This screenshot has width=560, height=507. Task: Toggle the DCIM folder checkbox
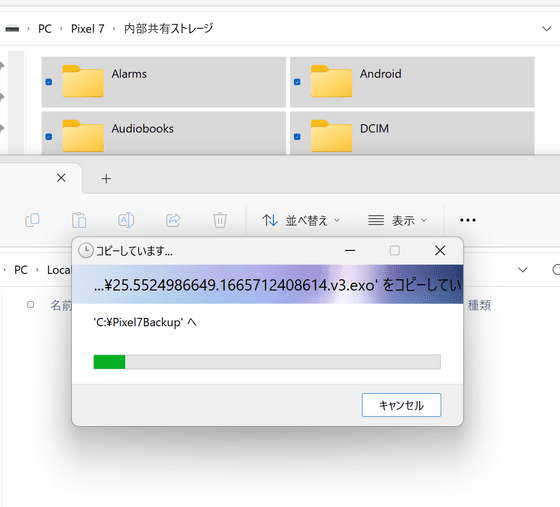(x=297, y=137)
